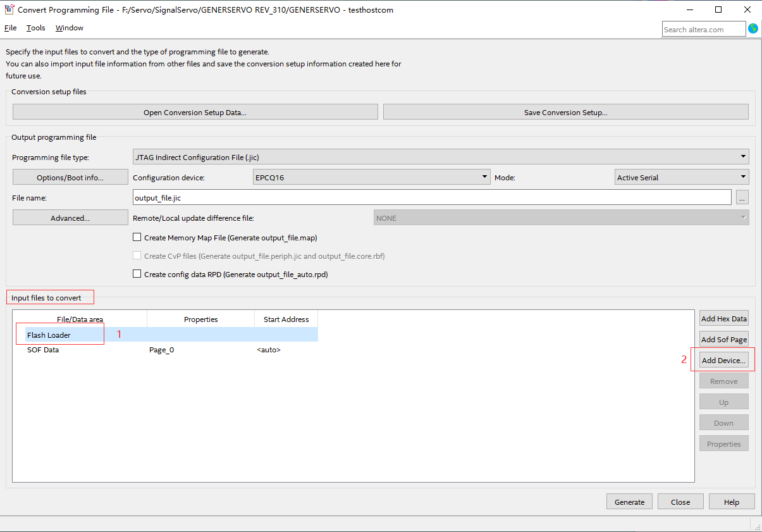Click the Close button at bottom
This screenshot has height=532, width=762.
point(680,502)
